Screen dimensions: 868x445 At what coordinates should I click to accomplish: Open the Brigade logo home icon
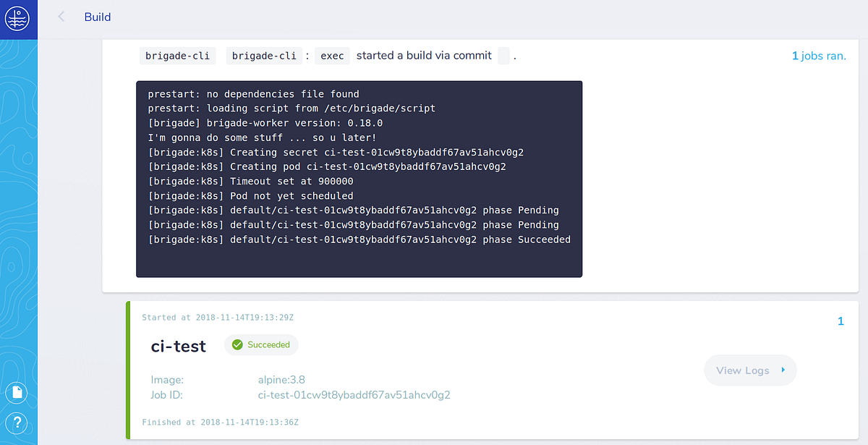17,17
